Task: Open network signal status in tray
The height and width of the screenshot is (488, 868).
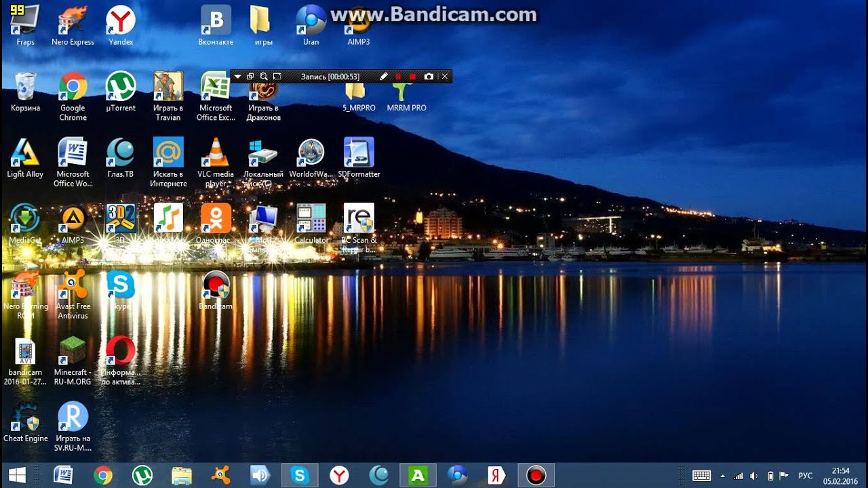Action: click(x=738, y=476)
